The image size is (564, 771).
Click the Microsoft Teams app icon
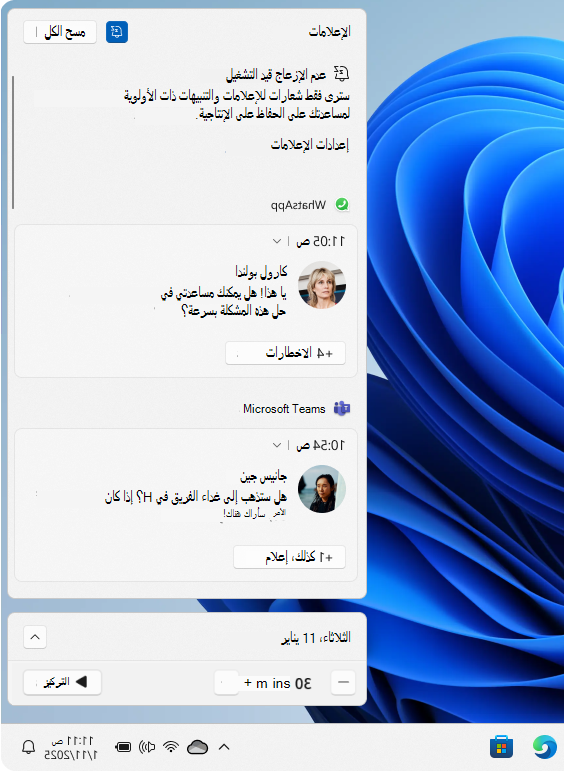[x=342, y=408]
